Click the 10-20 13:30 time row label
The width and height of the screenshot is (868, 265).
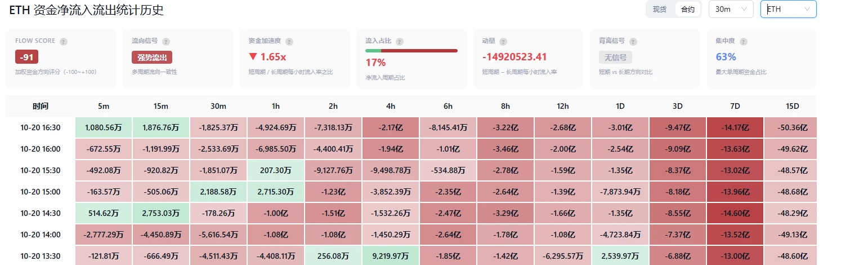click(x=41, y=255)
